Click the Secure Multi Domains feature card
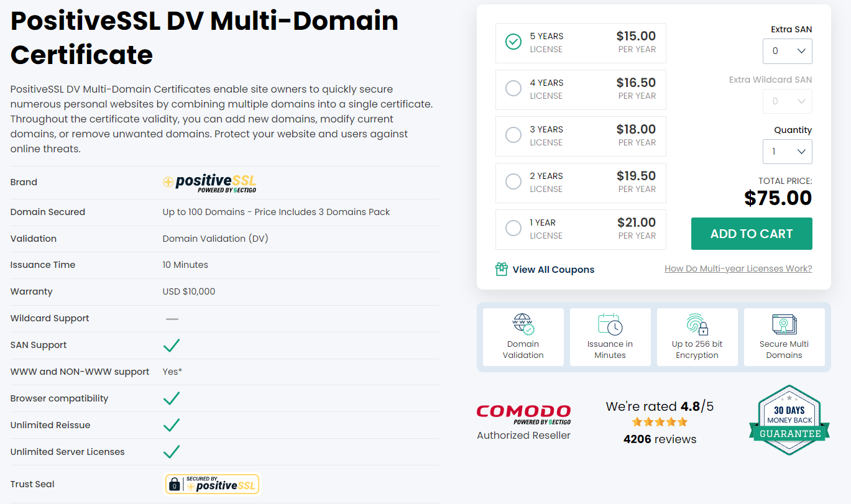The height and width of the screenshot is (504, 851). tap(784, 337)
